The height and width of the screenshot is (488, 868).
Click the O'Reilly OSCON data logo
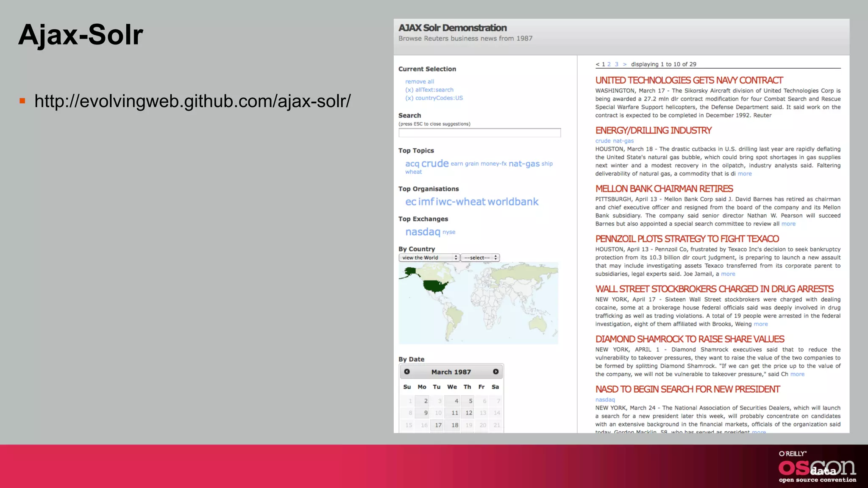[x=817, y=467]
